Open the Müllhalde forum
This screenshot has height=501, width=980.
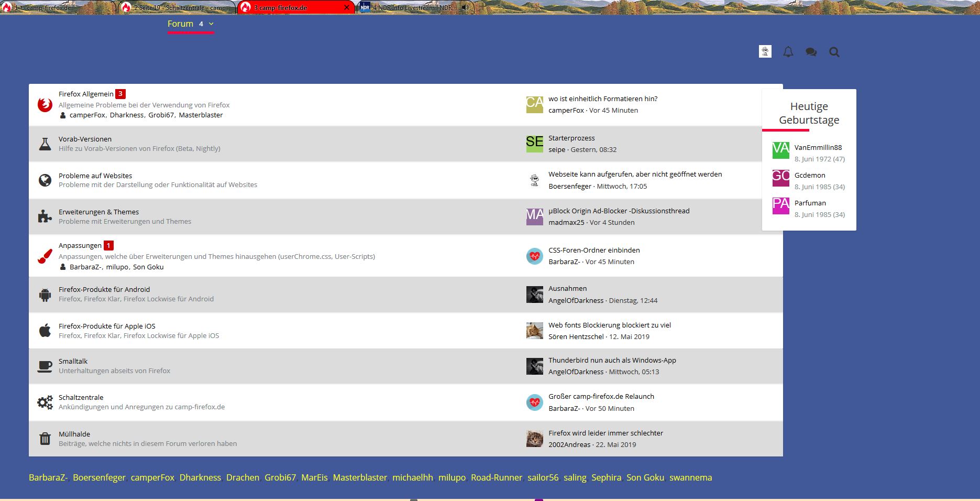[74, 434]
